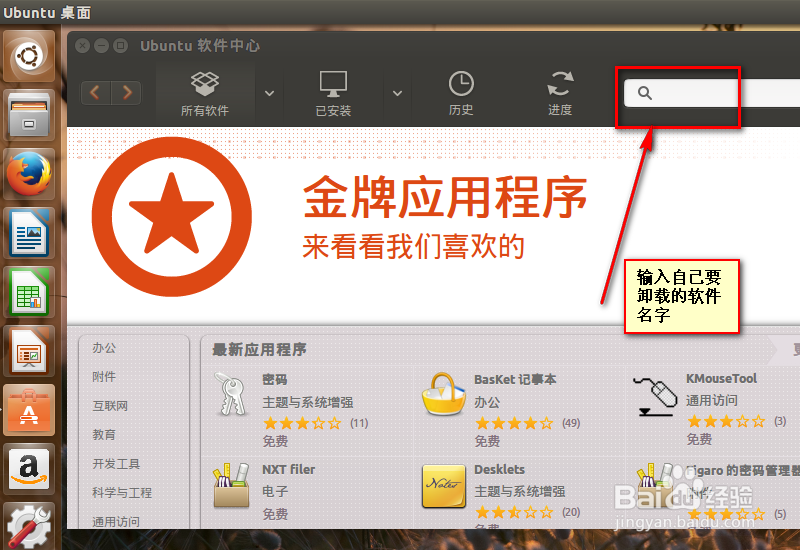Maximize the Ubuntu Software Center window
The width and height of the screenshot is (800, 550).
click(x=120, y=46)
